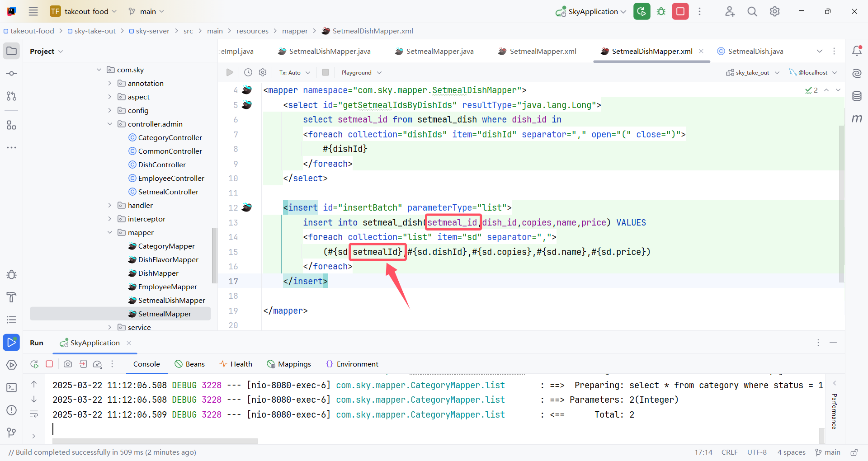Click resources in breadcrumb path
This screenshot has width=868, height=461.
click(252, 31)
